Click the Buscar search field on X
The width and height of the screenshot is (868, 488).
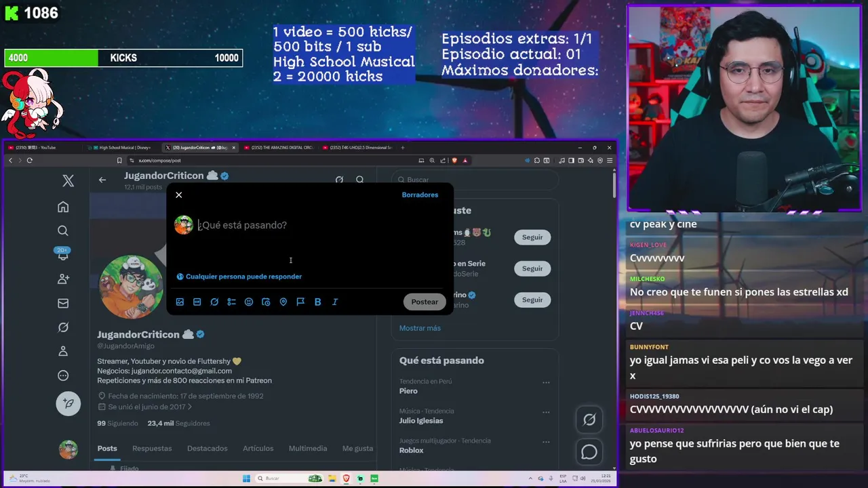475,180
